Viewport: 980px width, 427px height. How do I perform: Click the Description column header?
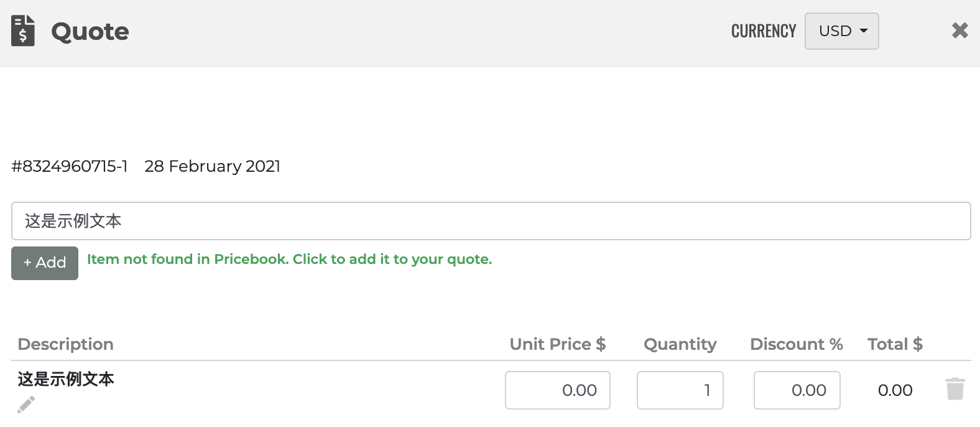point(65,344)
